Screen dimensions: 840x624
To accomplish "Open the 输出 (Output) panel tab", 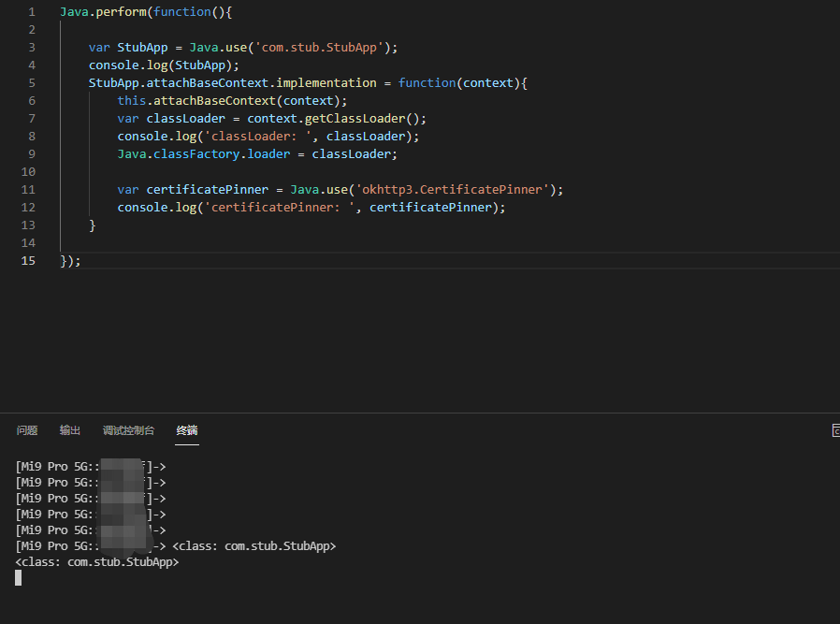I will 69,430.
